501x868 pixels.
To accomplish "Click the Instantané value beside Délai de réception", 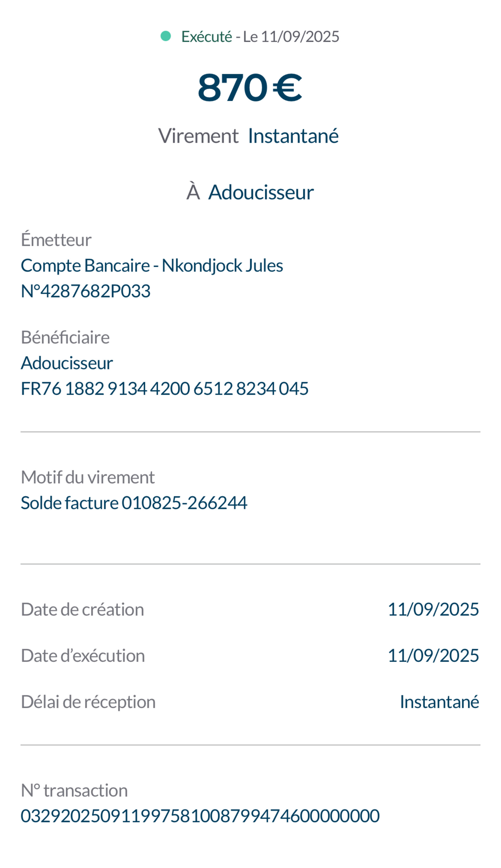I will tap(439, 702).
